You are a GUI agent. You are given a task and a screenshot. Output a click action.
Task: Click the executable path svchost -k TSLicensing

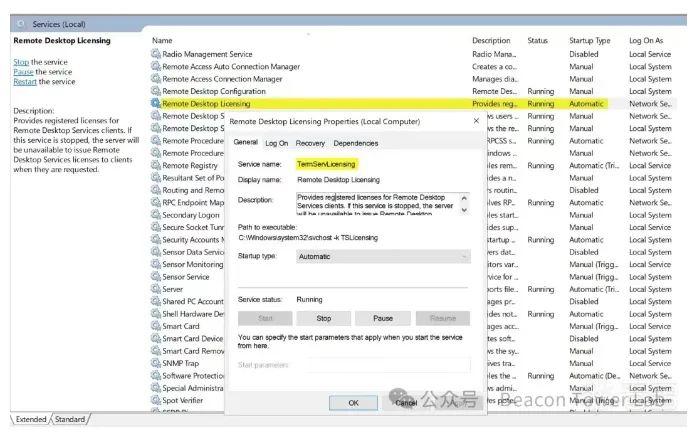pyautogui.click(x=308, y=238)
